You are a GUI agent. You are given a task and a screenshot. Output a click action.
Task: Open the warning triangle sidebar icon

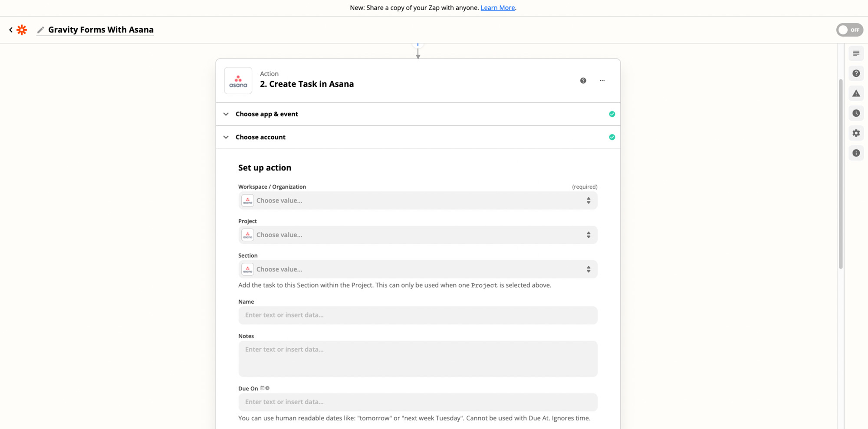(x=856, y=93)
